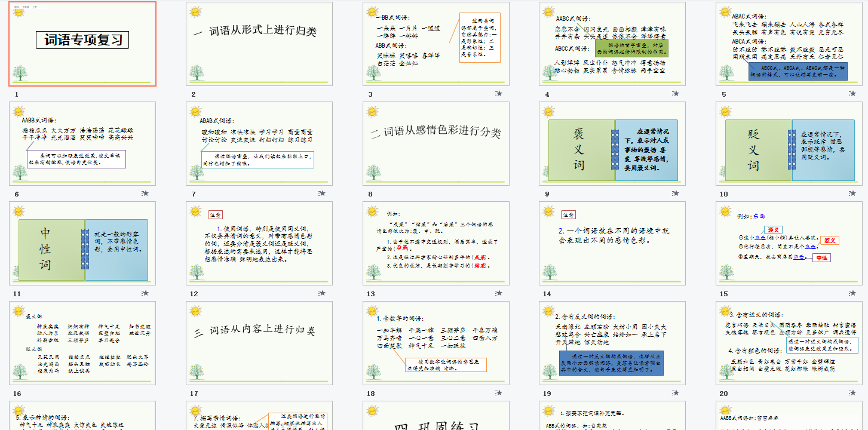Select the 注意 1.使用词语 slide thumbnail
Viewport: 868px width, 430px height.
(259, 243)
